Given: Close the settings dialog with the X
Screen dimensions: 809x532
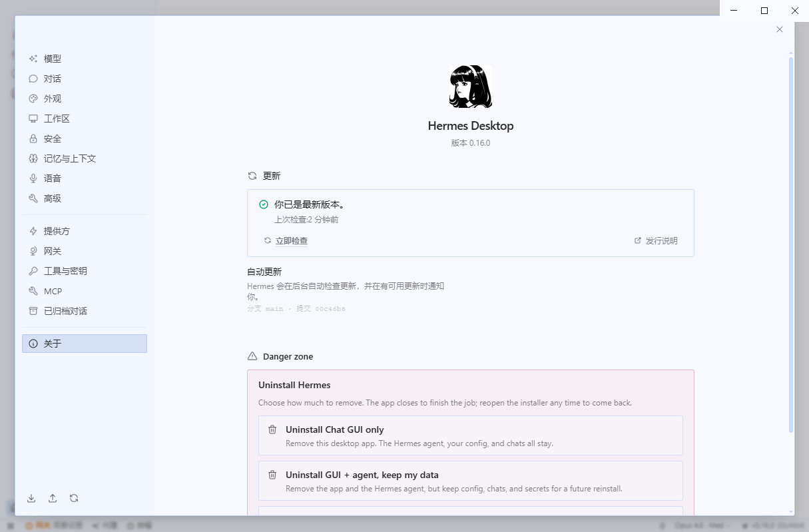Looking at the screenshot, I should (780, 29).
